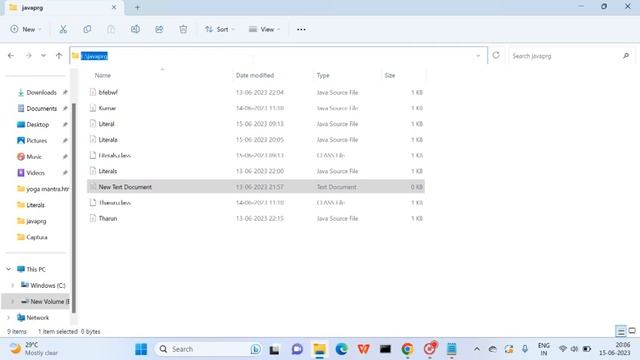Switch to large thumbnails view icon

point(632,331)
